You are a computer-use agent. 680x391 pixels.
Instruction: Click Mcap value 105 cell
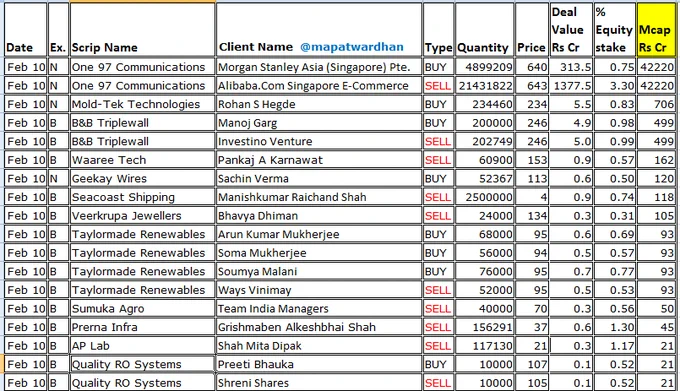click(656, 216)
